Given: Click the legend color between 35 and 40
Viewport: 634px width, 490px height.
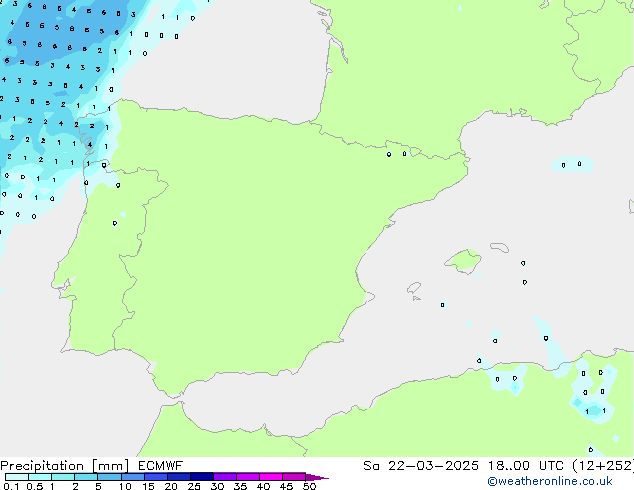Looking at the screenshot, I should (247, 477).
